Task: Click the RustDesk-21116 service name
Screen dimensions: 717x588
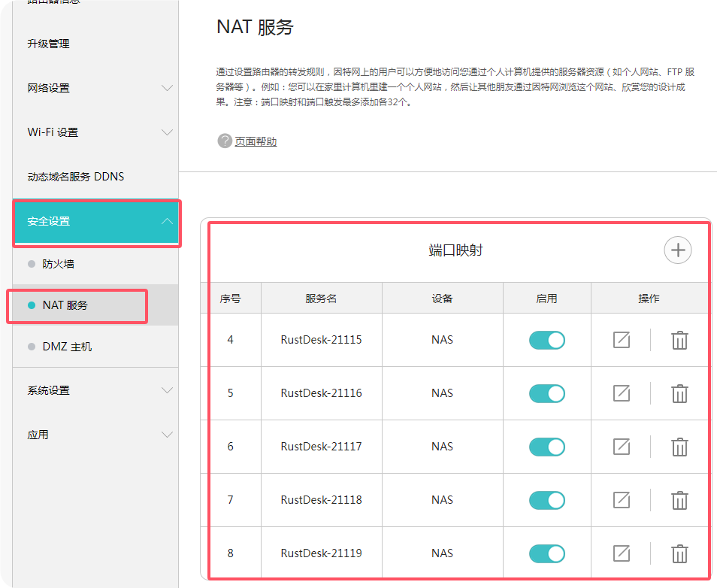Action: [x=321, y=393]
